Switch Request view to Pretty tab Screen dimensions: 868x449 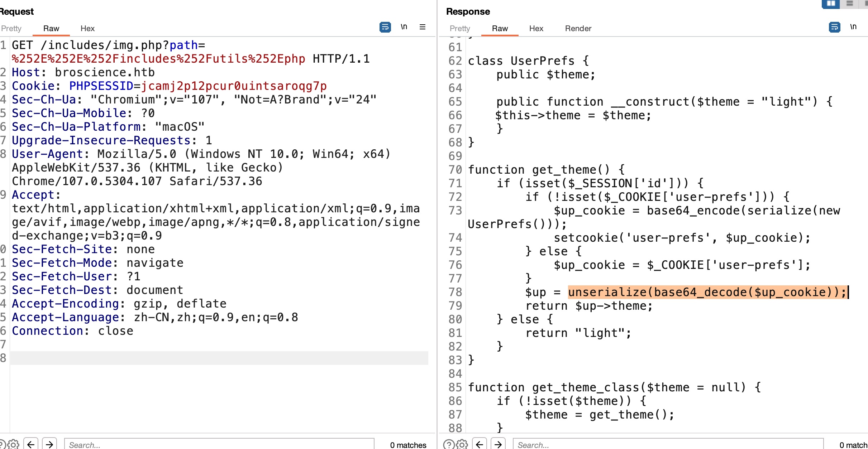11,28
